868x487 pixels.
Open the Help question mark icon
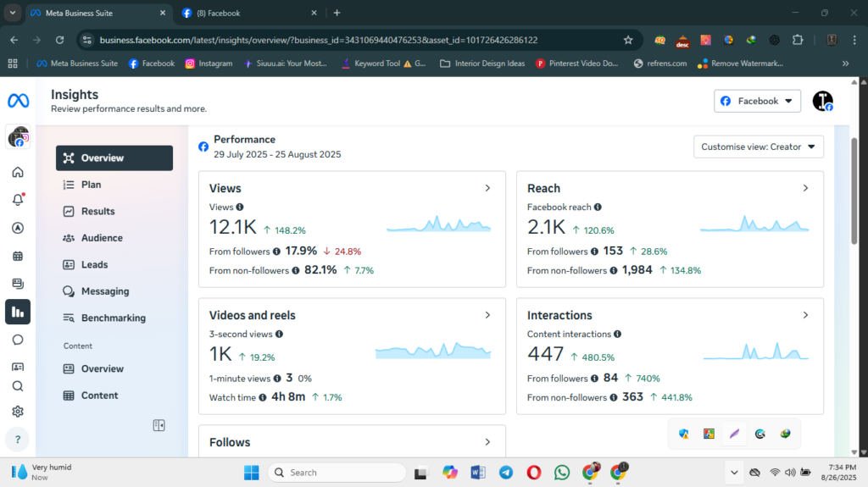18,440
